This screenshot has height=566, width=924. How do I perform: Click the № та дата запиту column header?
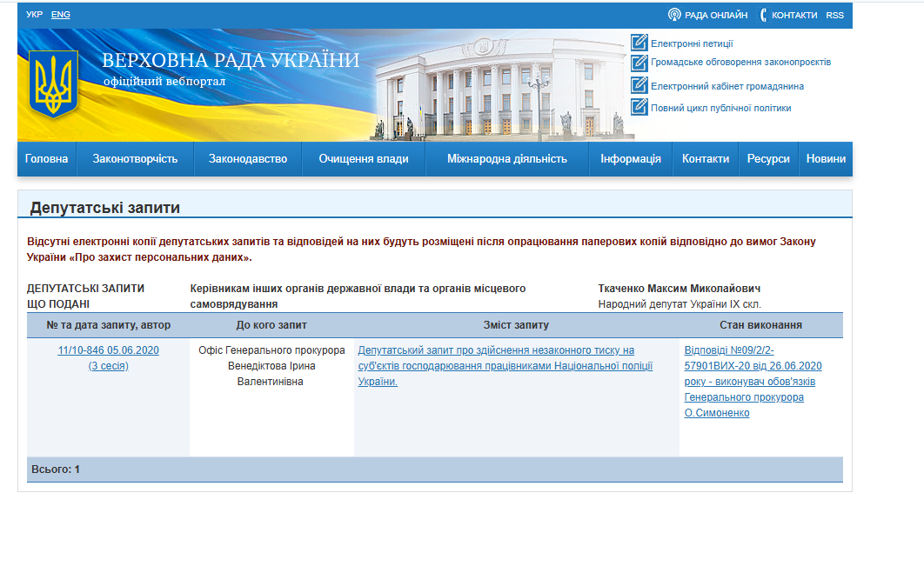click(109, 325)
